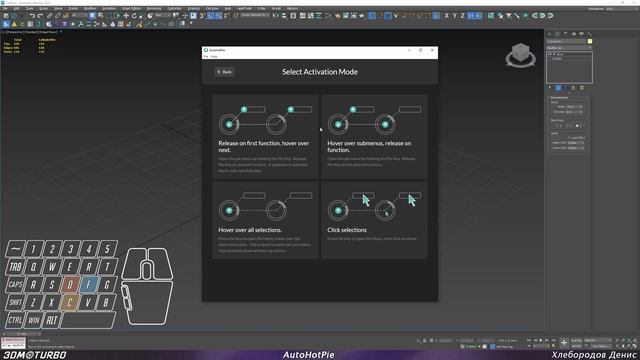Open the Modifier List dropdown
This screenshot has height=360, width=640.
pyautogui.click(x=569, y=48)
